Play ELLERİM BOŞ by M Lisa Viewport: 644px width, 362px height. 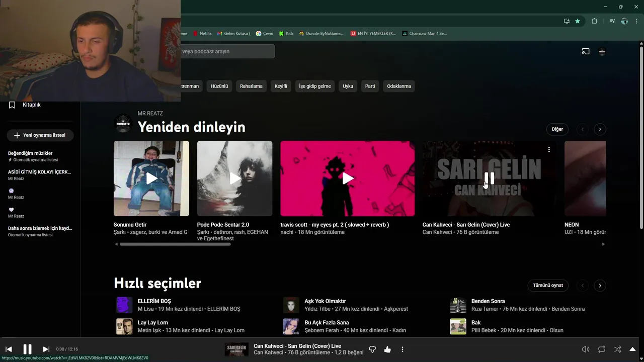coord(154,301)
